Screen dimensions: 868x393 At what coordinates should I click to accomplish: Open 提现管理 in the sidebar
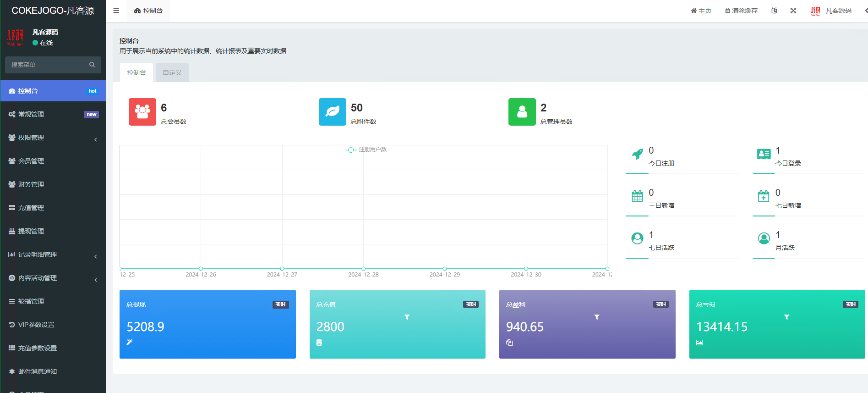pyautogui.click(x=31, y=231)
